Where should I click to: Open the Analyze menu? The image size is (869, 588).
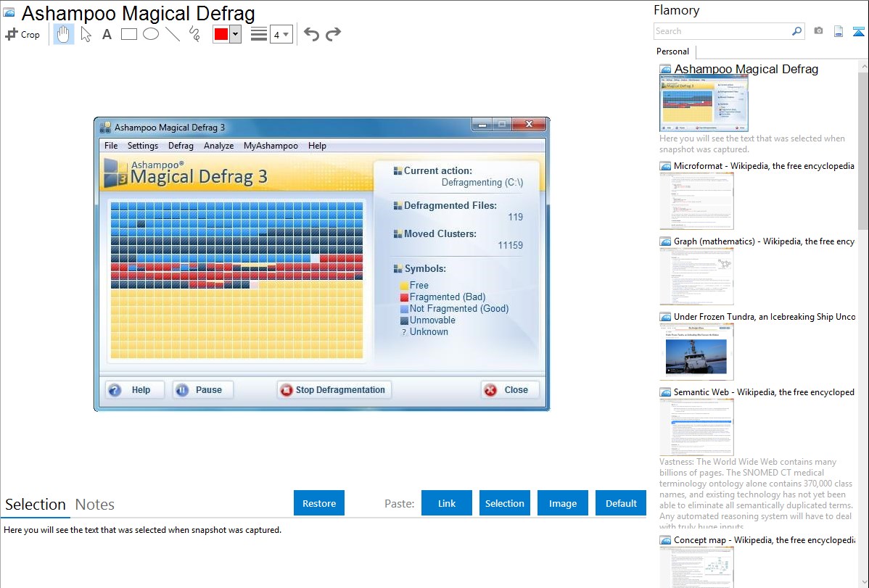pos(219,146)
